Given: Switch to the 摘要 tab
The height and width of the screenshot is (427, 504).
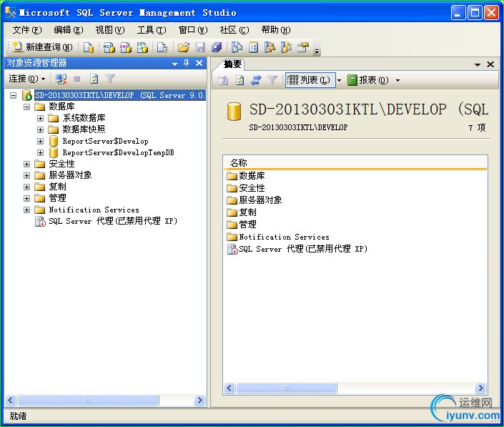Looking at the screenshot, I should coord(232,64).
